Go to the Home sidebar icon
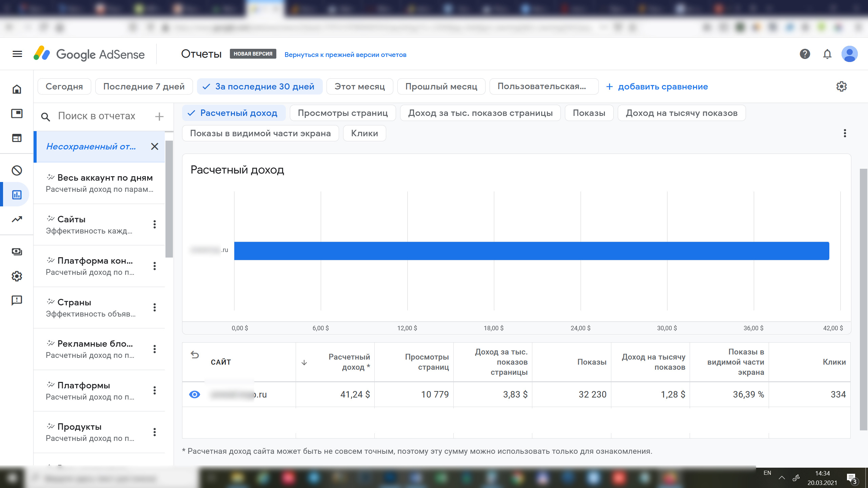 tap(17, 89)
